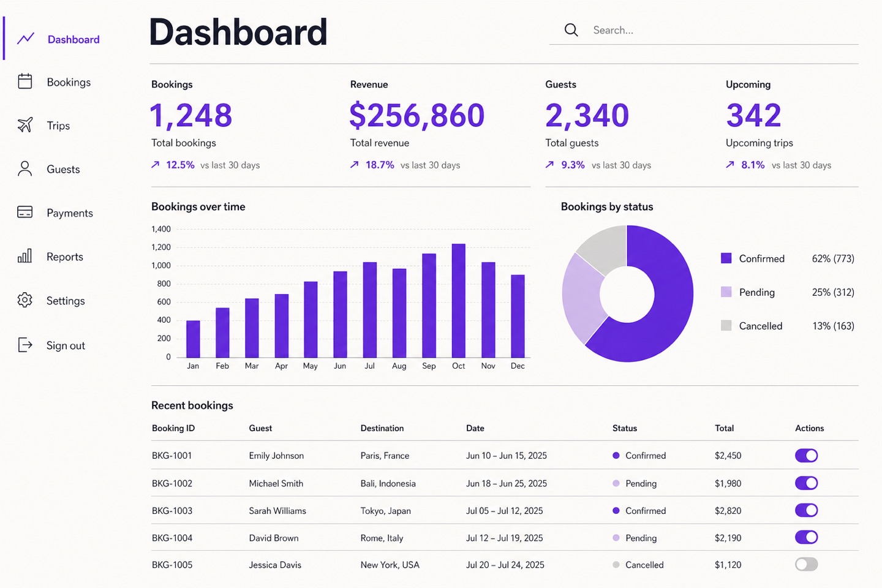The height and width of the screenshot is (588, 882).
Task: Click the trend arrow beside 9.3%
Action: [x=549, y=165]
